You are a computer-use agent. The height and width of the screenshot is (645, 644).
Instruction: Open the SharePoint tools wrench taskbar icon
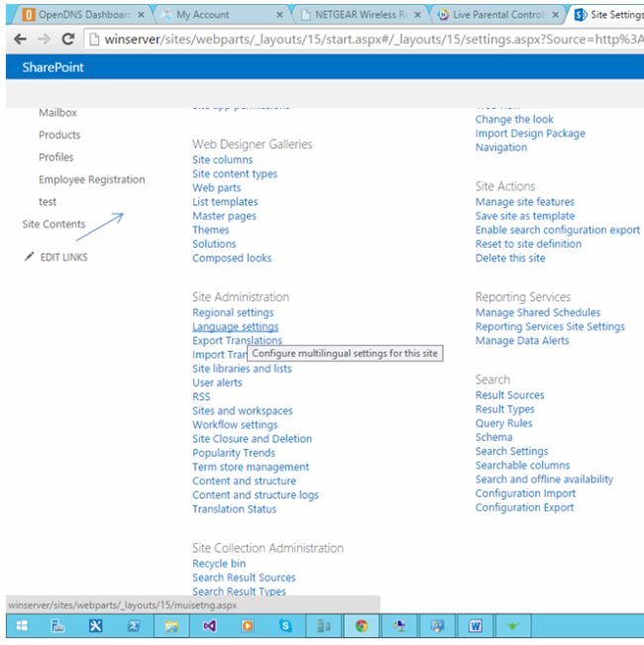[95, 625]
